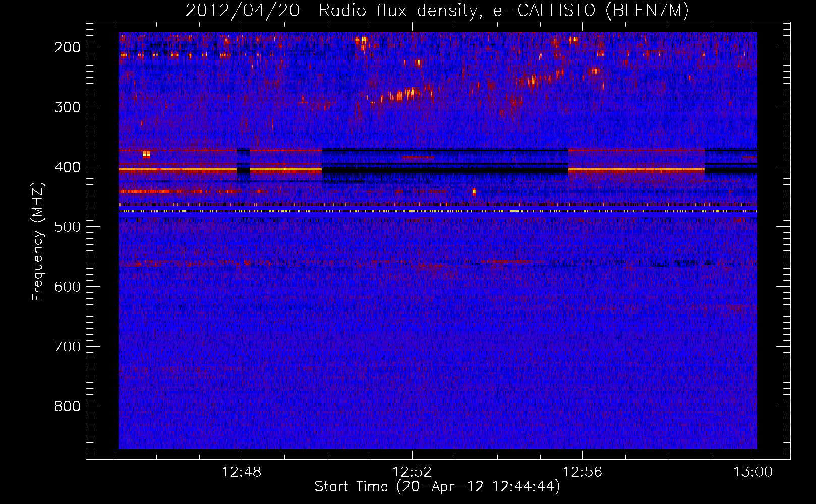Click the 12:48 time tick label
Screen dimensions: 816x504
pyautogui.click(x=242, y=472)
